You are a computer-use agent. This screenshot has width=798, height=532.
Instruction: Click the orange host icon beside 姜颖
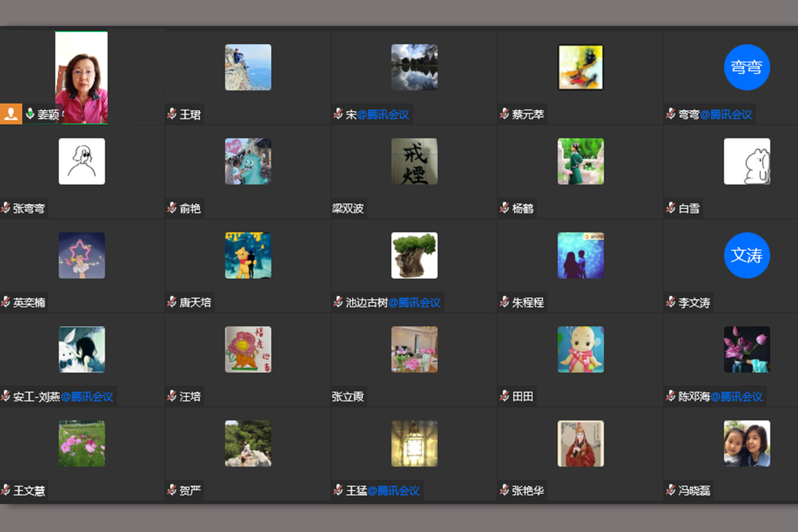point(11,114)
